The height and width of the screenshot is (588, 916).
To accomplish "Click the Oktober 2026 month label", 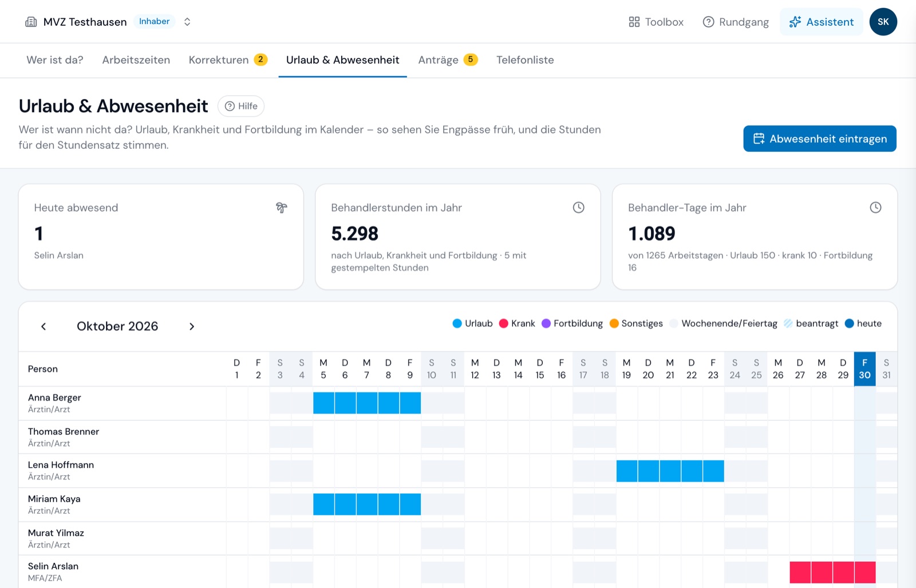I will pos(117,326).
